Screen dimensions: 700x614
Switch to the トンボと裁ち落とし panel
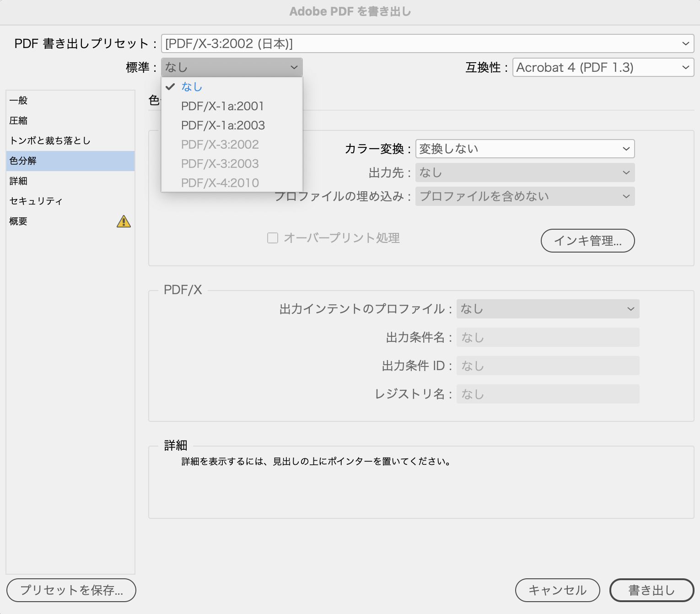click(70, 140)
